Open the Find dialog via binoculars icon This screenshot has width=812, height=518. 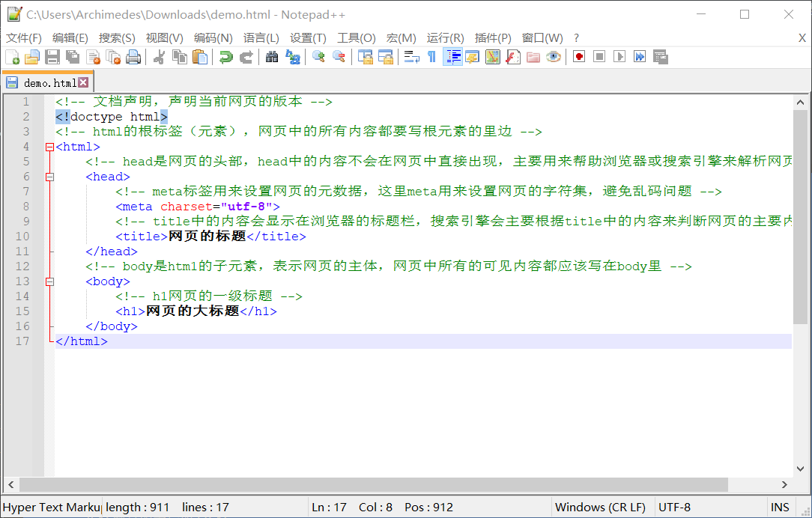(x=271, y=56)
